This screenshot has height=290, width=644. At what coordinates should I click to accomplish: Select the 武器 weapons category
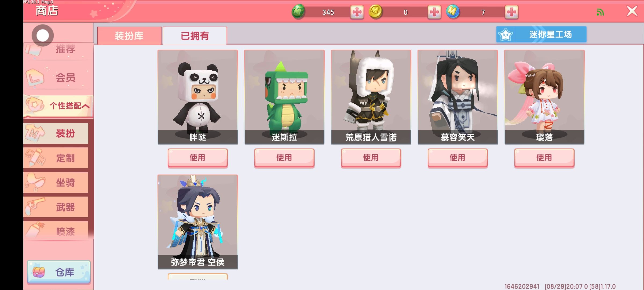click(56, 207)
